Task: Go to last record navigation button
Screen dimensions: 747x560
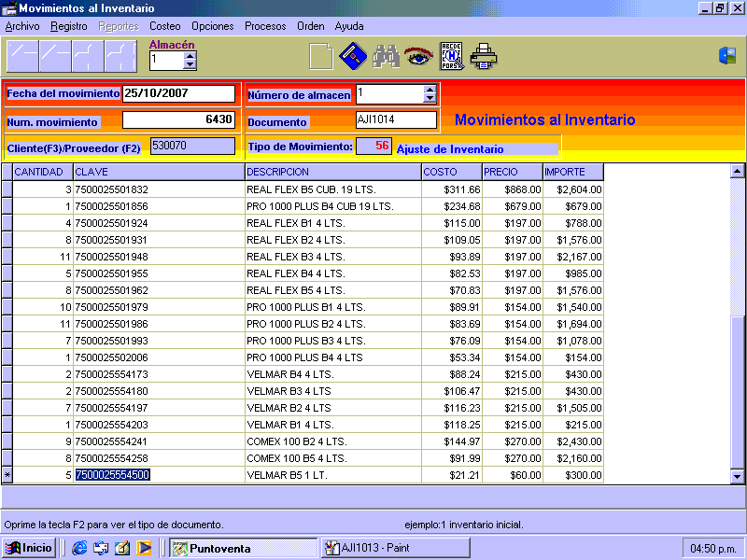Action: (121, 57)
